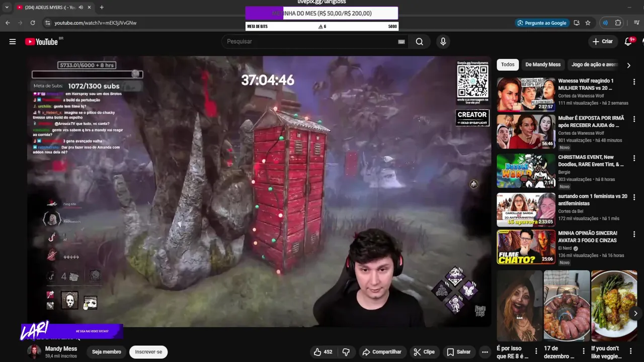Click title CHRISTMAS EVENT, New Doodles, RARE Event
644x362 pixels.
pos(591,160)
